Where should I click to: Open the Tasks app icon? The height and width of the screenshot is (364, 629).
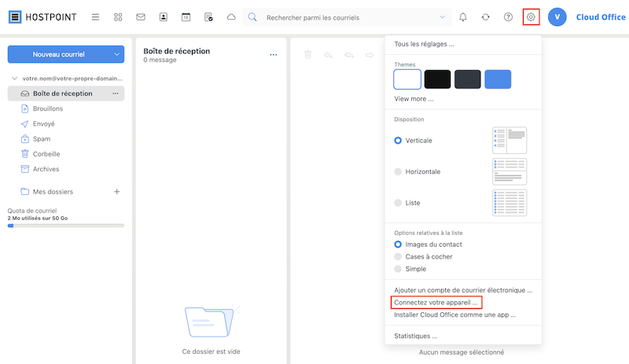coord(208,17)
